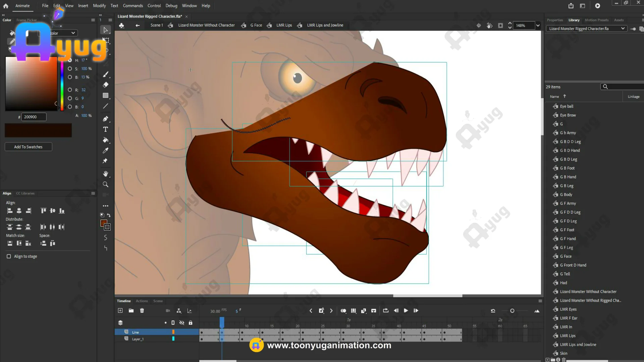Image resolution: width=644 pixels, height=362 pixels.
Task: Open the stage zoom percentage dropdown
Action: click(538, 25)
